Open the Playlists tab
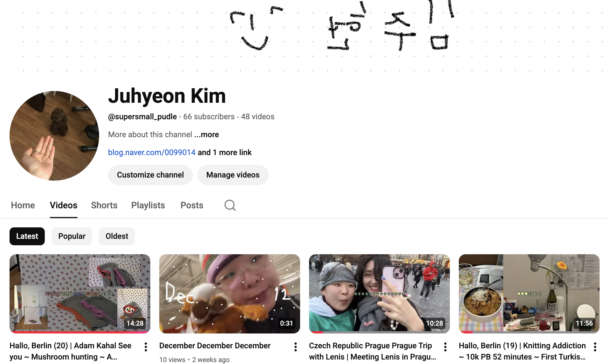The image size is (608, 364). 148,205
